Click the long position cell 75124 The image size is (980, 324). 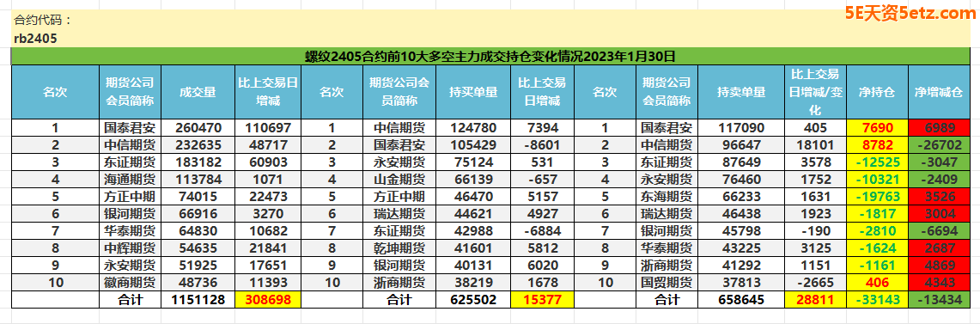pos(473,162)
